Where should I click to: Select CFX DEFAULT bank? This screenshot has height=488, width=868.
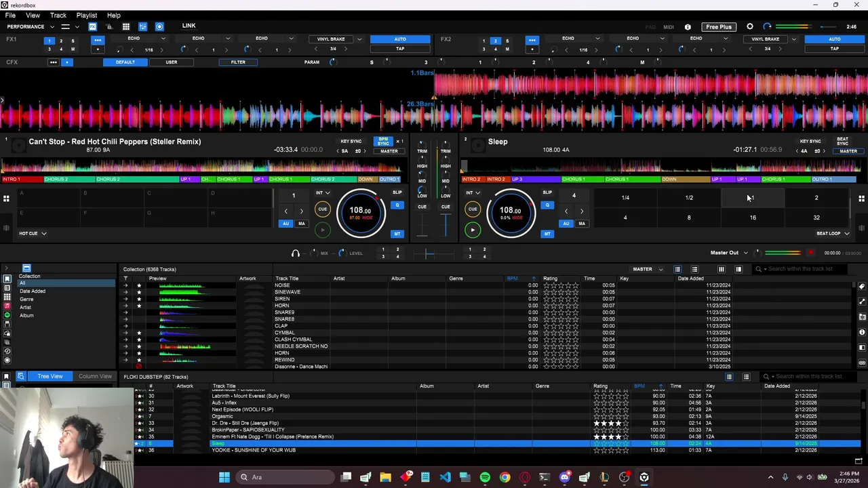[x=125, y=62]
